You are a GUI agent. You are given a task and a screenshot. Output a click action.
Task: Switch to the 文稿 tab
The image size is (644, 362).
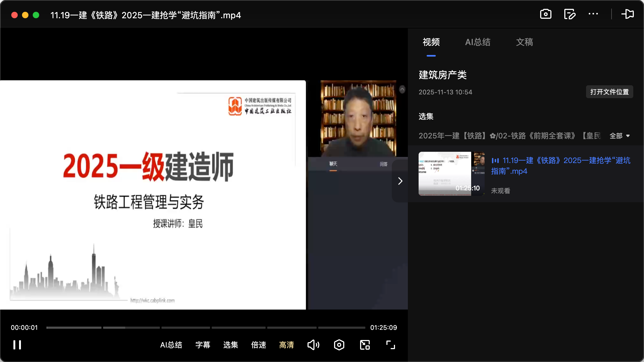pyautogui.click(x=524, y=42)
